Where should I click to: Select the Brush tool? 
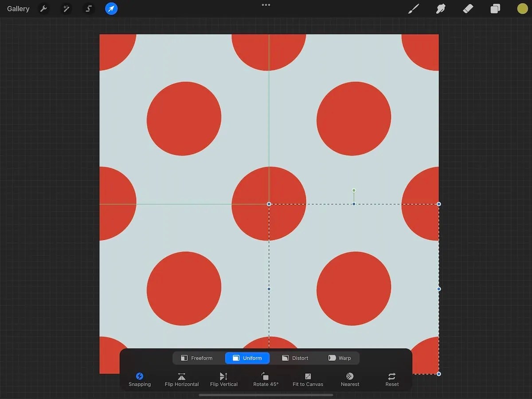click(413, 8)
